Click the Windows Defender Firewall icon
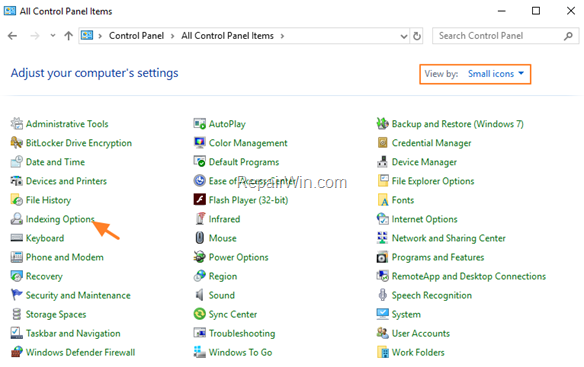 pos(16,352)
